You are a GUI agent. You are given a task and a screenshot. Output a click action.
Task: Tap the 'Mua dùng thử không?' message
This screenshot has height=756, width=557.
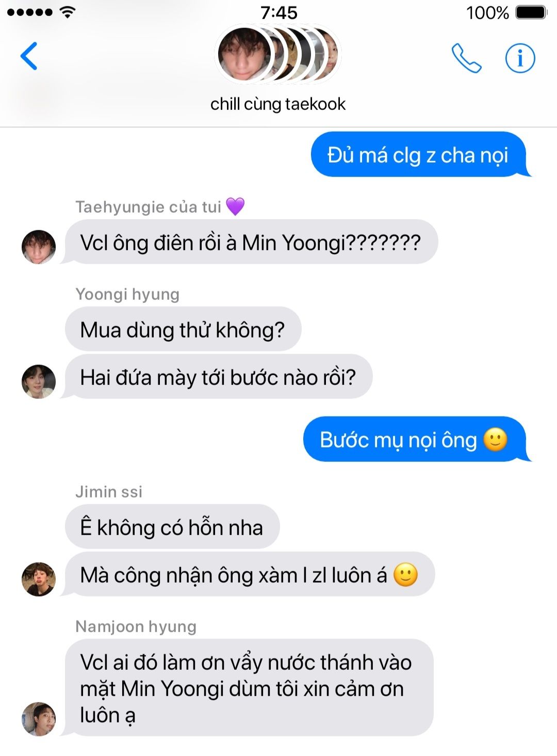coord(183,329)
